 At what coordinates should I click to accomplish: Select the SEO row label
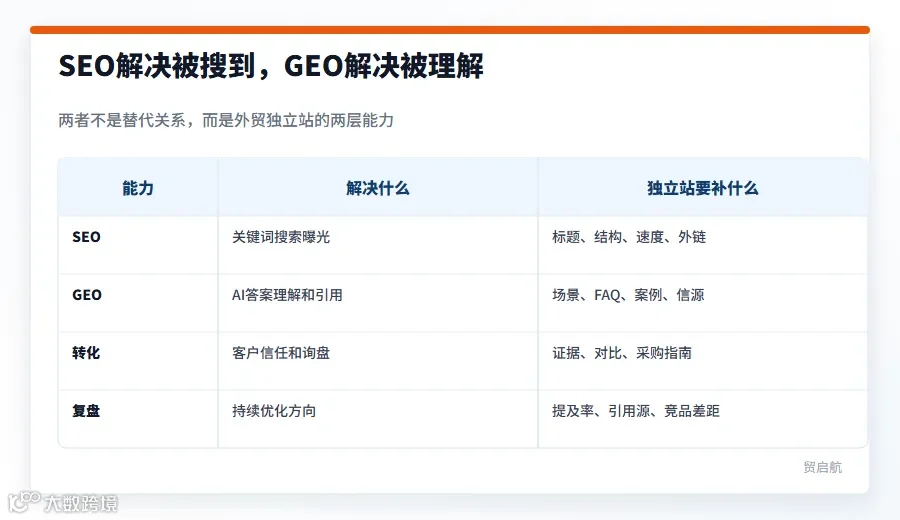tap(86, 237)
